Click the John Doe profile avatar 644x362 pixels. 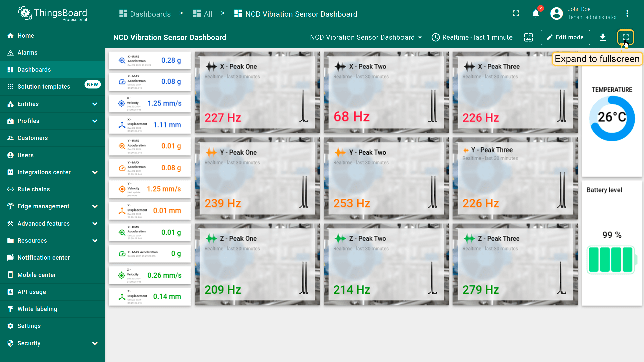[556, 14]
